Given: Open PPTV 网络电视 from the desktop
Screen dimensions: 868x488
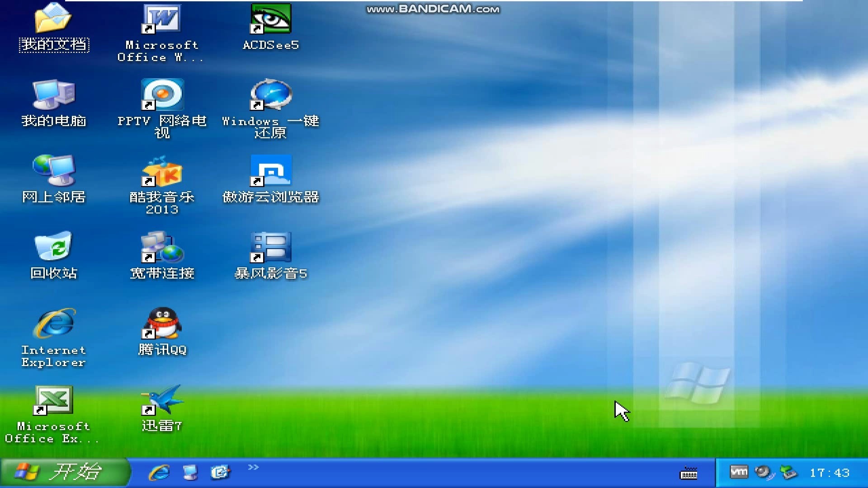Looking at the screenshot, I should point(162,96).
